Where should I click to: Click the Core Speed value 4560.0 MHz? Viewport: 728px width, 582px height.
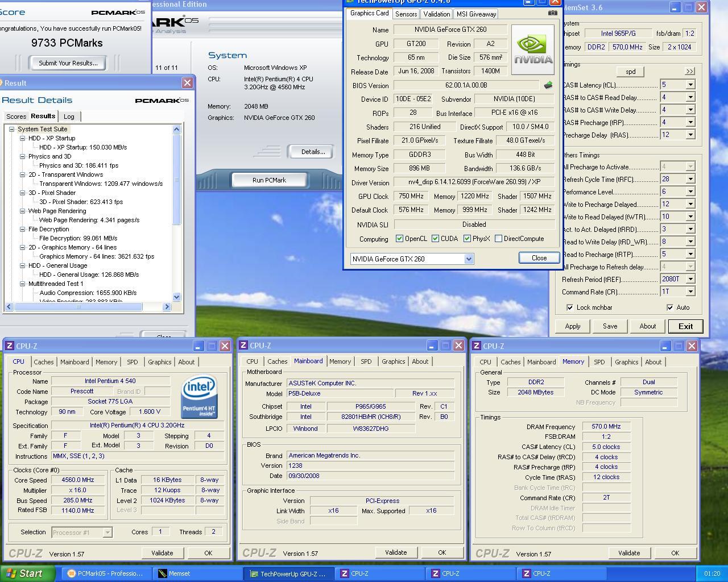78,480
